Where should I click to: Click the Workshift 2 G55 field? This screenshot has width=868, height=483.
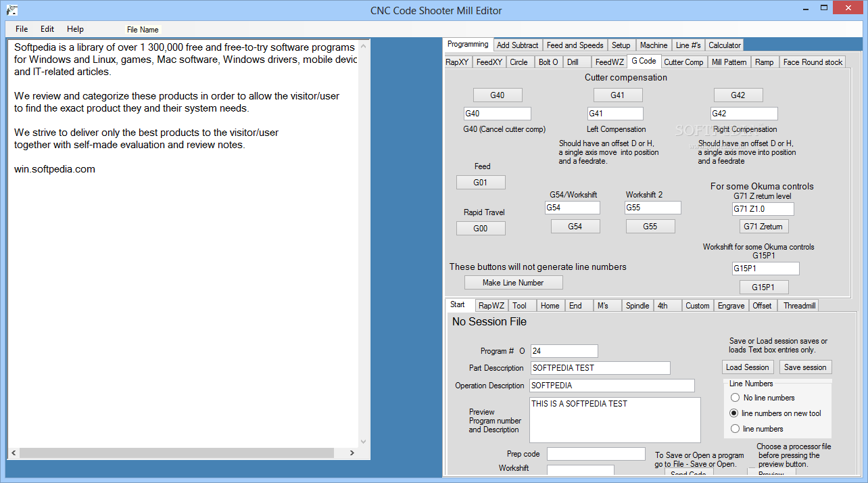point(653,208)
